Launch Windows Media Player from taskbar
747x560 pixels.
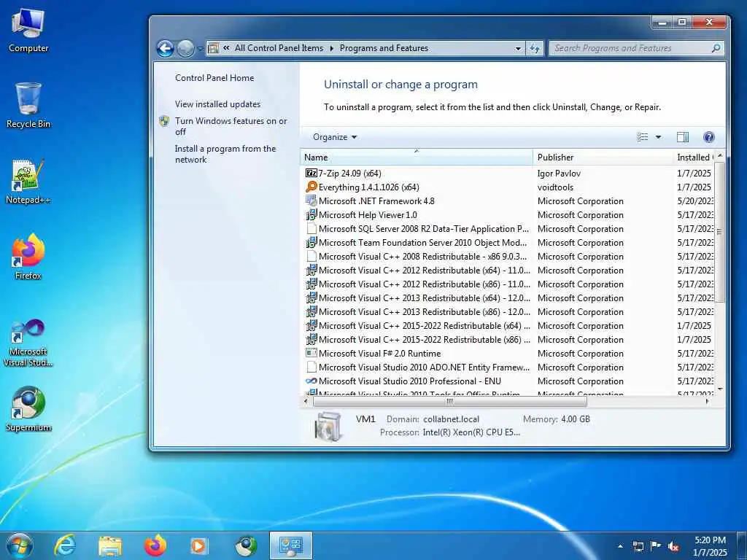198,545
